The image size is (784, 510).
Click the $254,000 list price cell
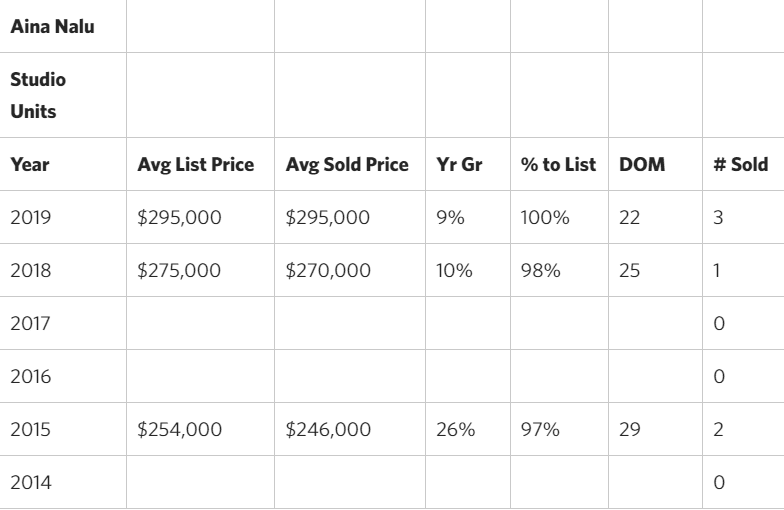click(200, 429)
